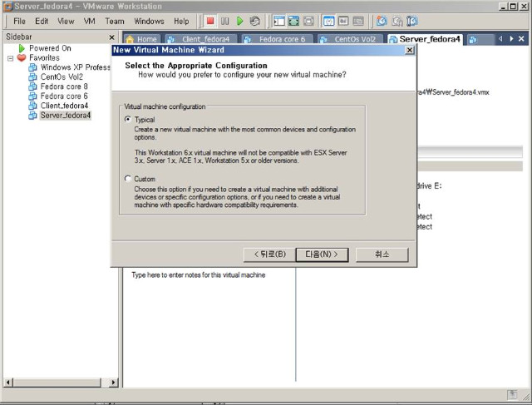Select the Powered On sidebar entry
The width and height of the screenshot is (532, 405).
tap(50, 48)
